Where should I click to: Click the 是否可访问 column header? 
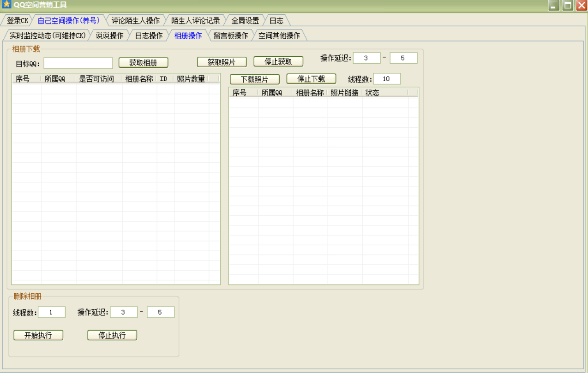99,79
